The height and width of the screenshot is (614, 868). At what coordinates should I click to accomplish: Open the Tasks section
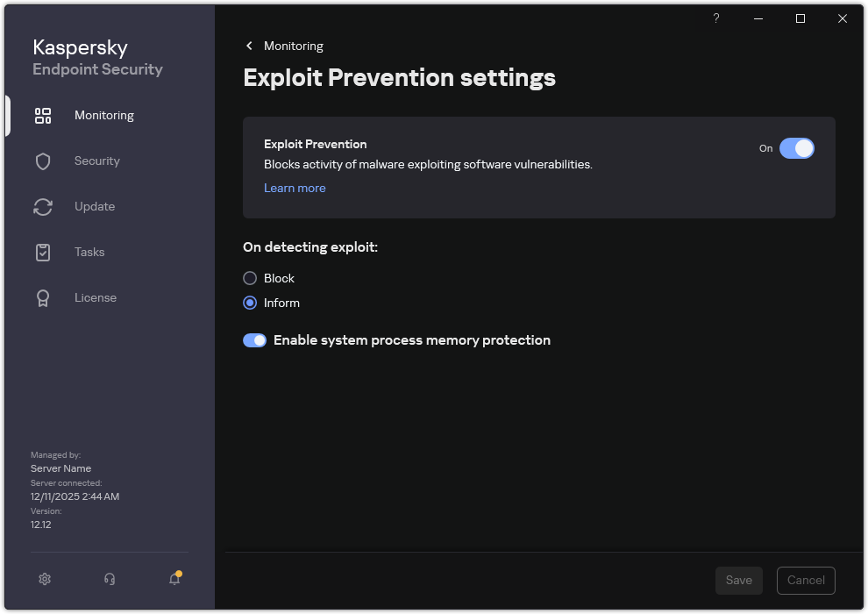[89, 252]
